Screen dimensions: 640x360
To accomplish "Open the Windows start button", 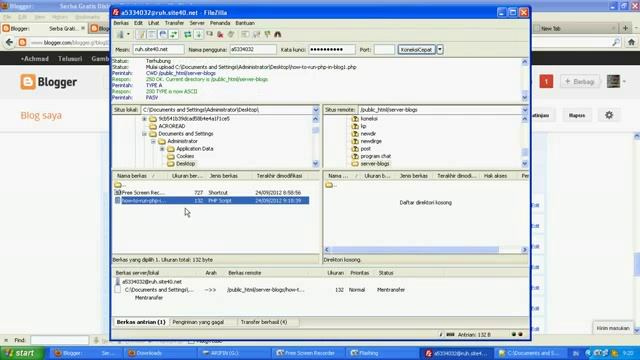I will [x=22, y=353].
